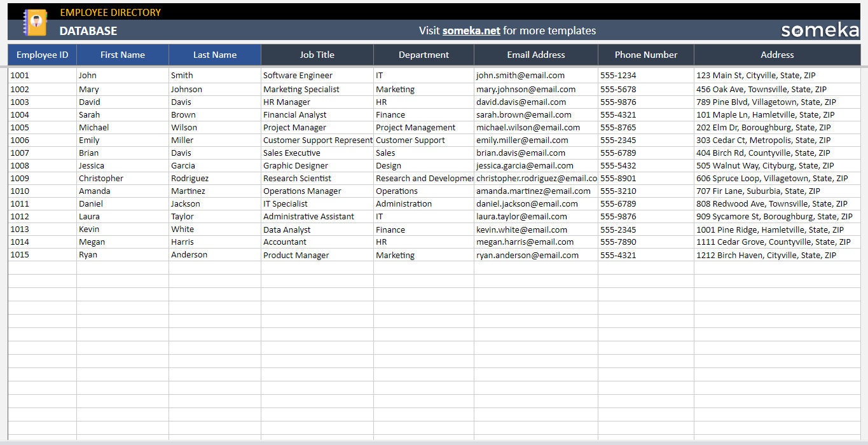Select the Email Address column header
The width and height of the screenshot is (868, 445).
[x=535, y=55]
